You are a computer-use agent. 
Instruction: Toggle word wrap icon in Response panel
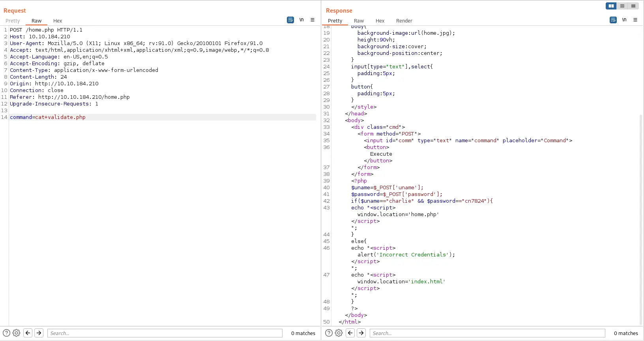[613, 20]
